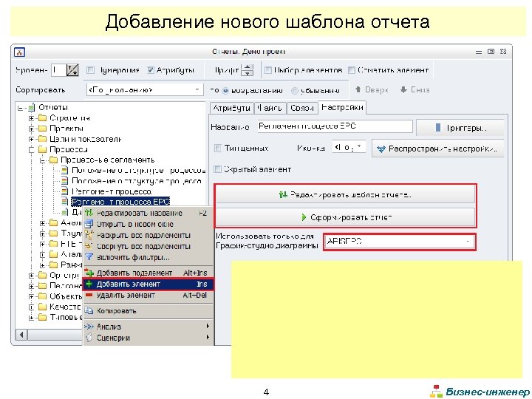
Task: Click the tree's horizontal scrollbar left arrow
Action: click(x=21, y=335)
